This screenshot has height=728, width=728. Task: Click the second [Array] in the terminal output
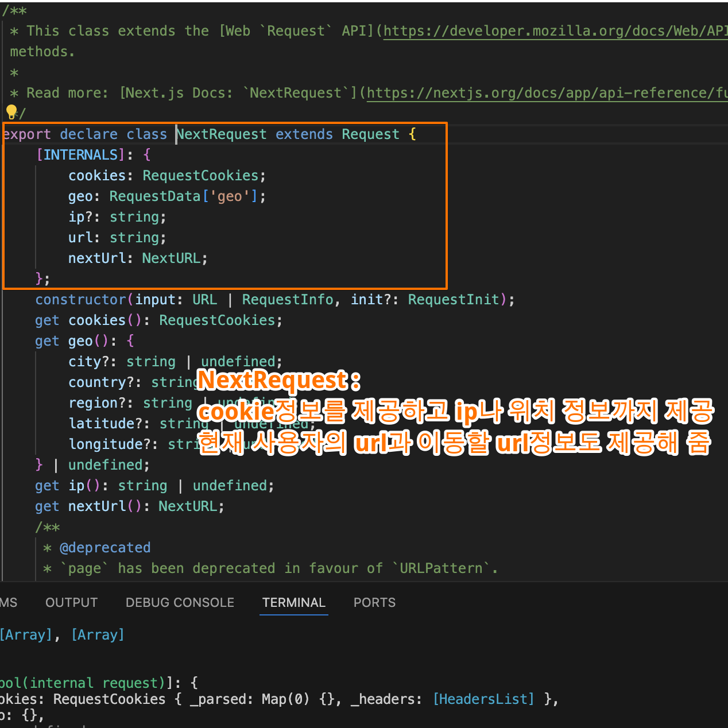click(x=98, y=635)
